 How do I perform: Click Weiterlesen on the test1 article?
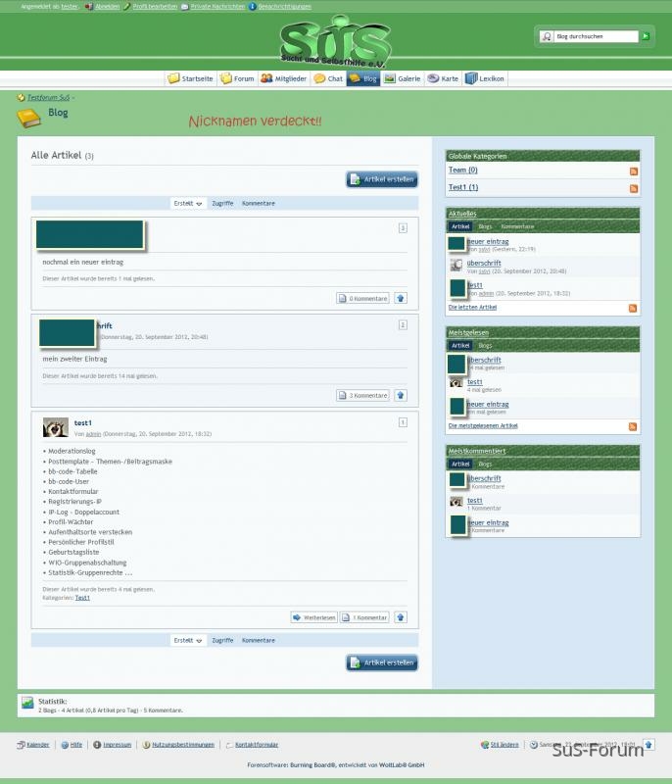(x=313, y=617)
